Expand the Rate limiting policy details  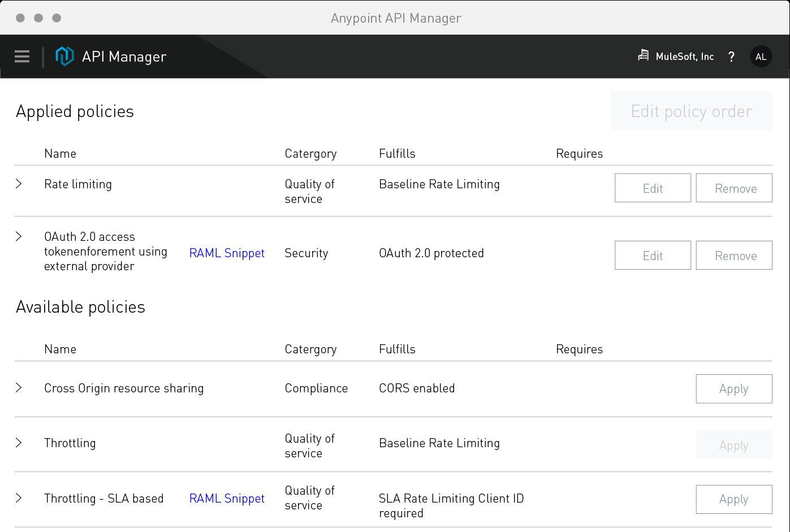pos(19,183)
